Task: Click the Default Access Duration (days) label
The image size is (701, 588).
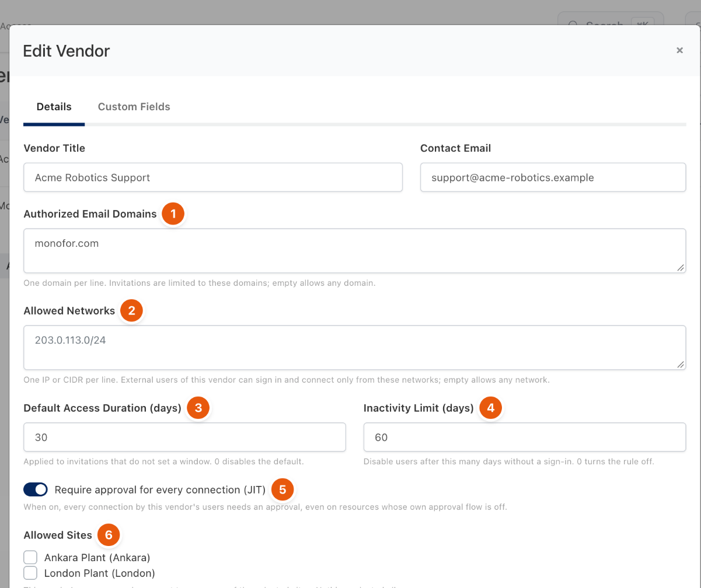Action: click(102, 408)
